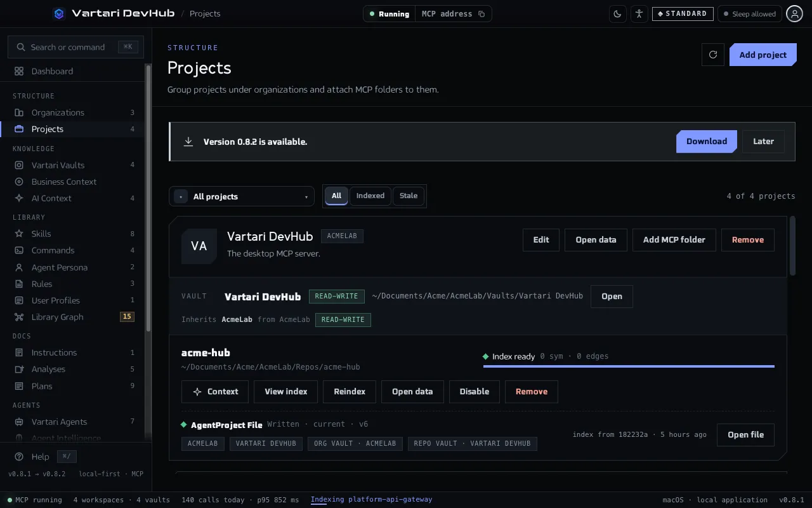Image resolution: width=812 pixels, height=508 pixels.
Task: Click Add MCP folder
Action: click(674, 240)
